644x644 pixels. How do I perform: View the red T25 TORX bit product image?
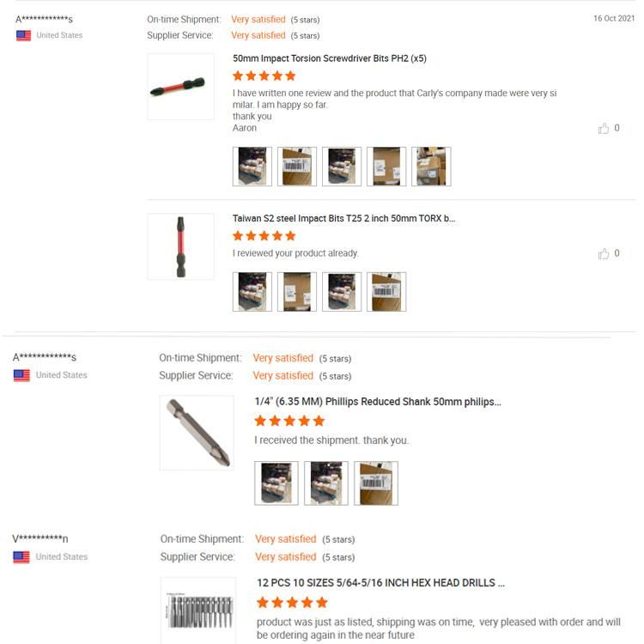tap(180, 246)
